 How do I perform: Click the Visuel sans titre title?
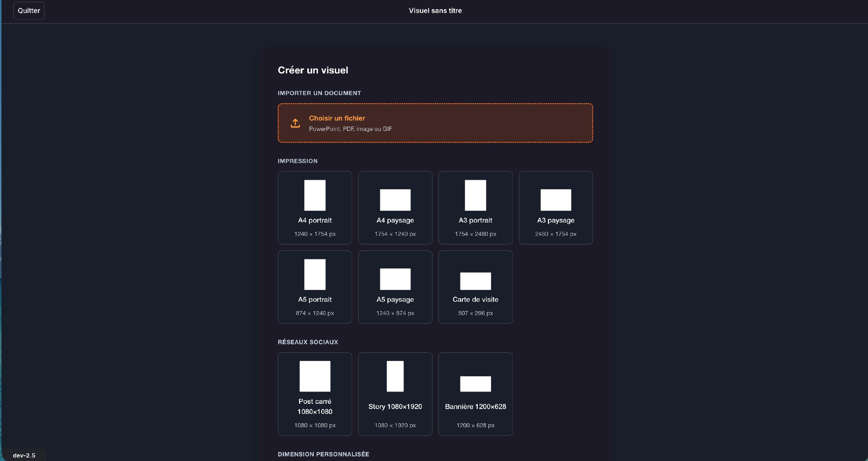tap(435, 10)
